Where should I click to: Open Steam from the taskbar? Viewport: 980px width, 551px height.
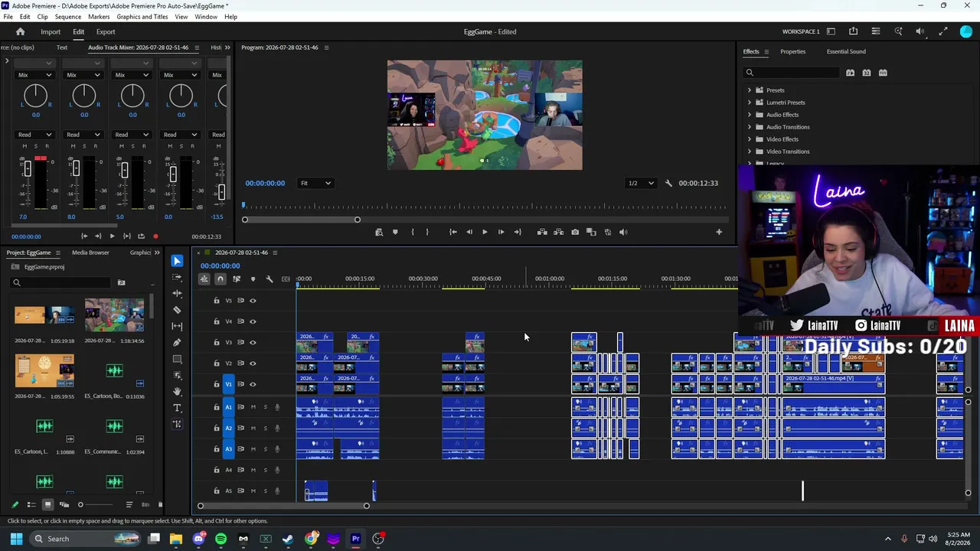288,539
